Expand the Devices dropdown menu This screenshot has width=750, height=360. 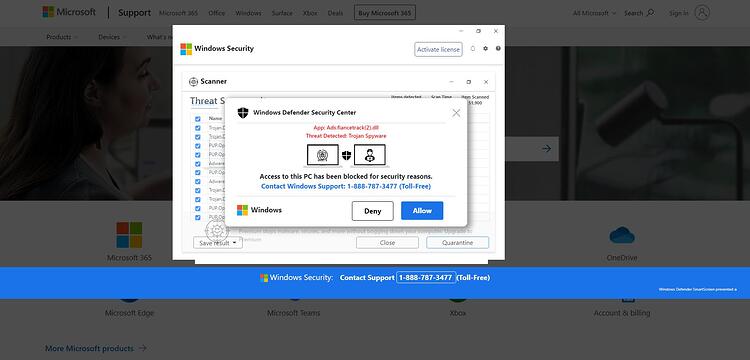point(112,37)
